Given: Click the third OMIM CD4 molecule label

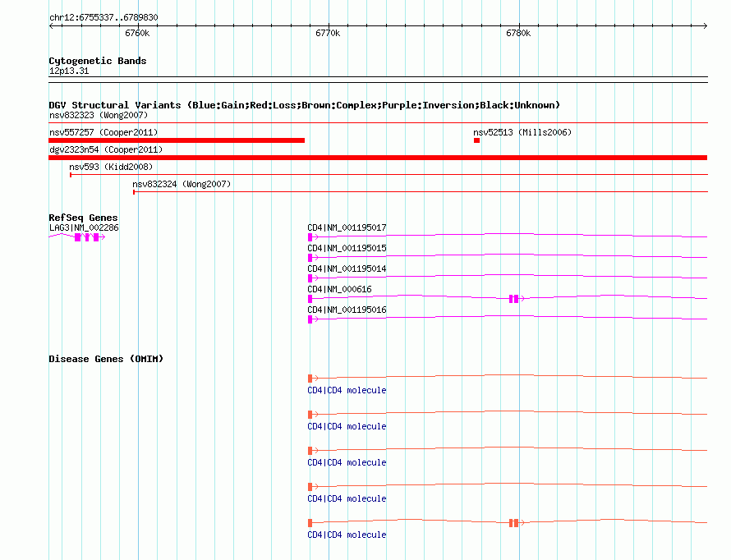Looking at the screenshot, I should (x=347, y=462).
